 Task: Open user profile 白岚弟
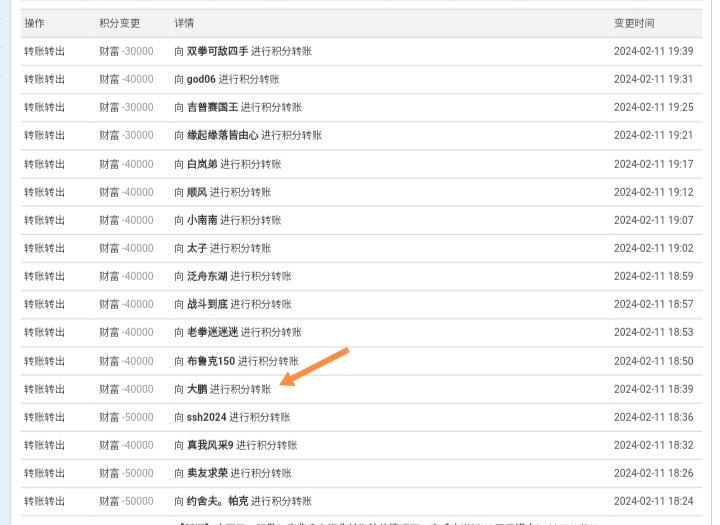tap(202, 164)
